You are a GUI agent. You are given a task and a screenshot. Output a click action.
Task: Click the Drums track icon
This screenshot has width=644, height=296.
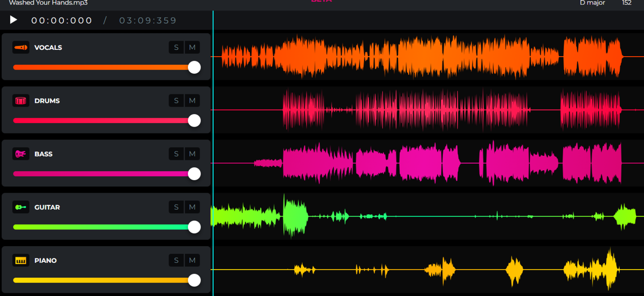[x=21, y=101]
